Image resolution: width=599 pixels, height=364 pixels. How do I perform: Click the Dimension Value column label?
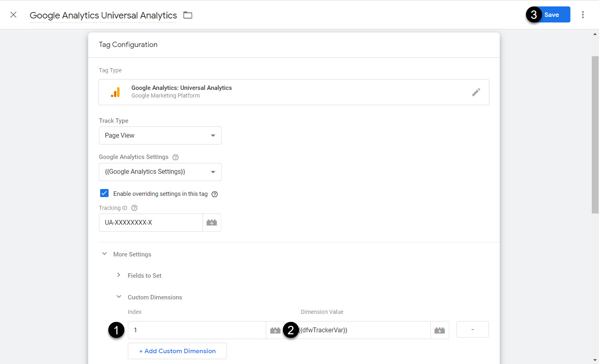click(322, 312)
